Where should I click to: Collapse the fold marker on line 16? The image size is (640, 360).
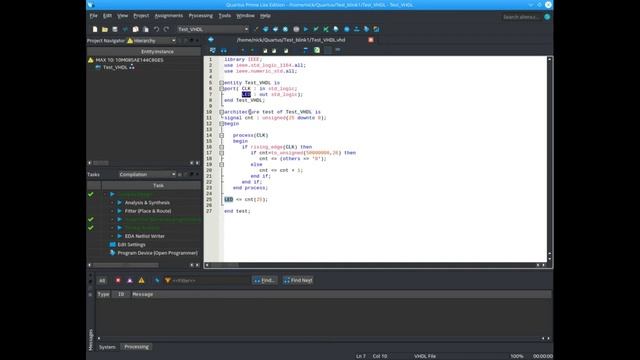click(221, 147)
